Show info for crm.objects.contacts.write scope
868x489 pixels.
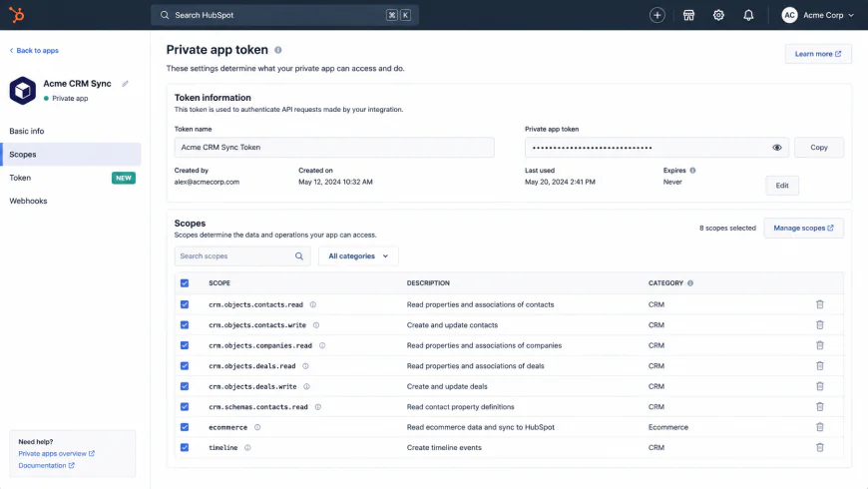tap(316, 325)
